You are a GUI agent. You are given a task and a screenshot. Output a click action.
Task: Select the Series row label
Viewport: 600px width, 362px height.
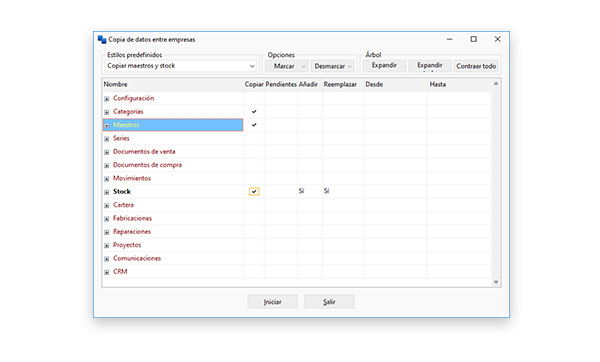tap(121, 138)
